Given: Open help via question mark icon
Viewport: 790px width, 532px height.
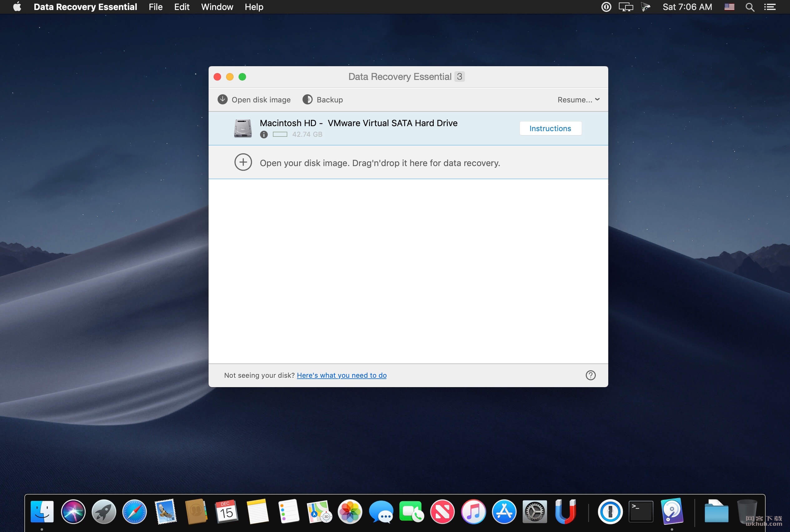Looking at the screenshot, I should click(x=590, y=375).
